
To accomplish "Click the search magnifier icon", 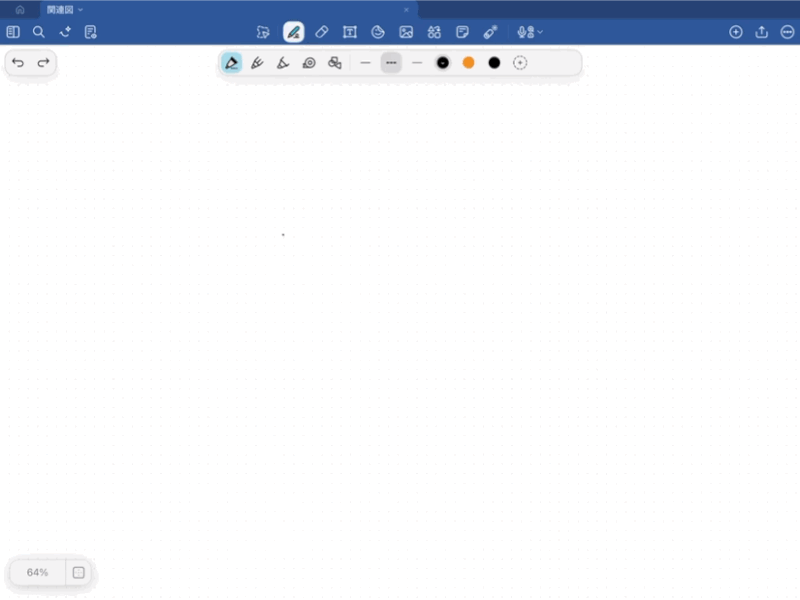I will [39, 32].
